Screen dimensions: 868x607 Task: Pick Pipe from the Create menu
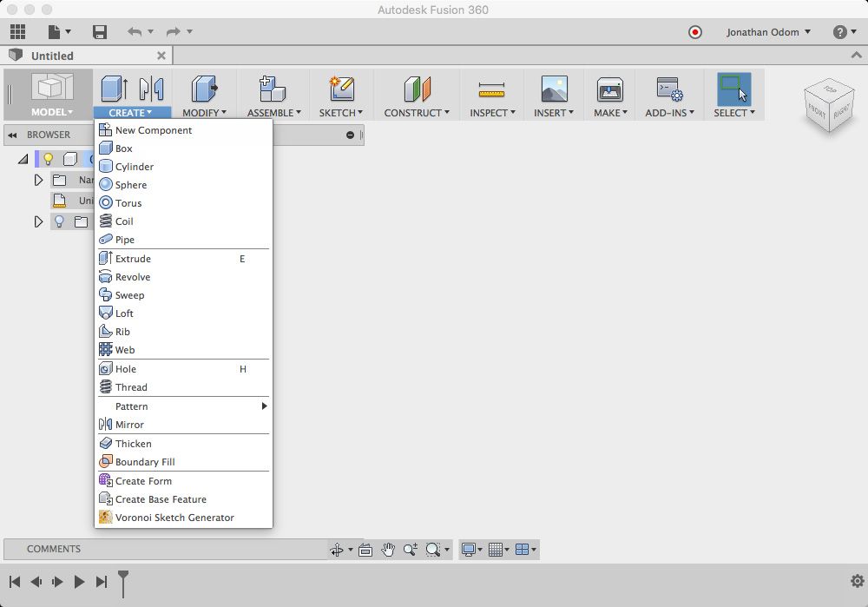(x=184, y=240)
